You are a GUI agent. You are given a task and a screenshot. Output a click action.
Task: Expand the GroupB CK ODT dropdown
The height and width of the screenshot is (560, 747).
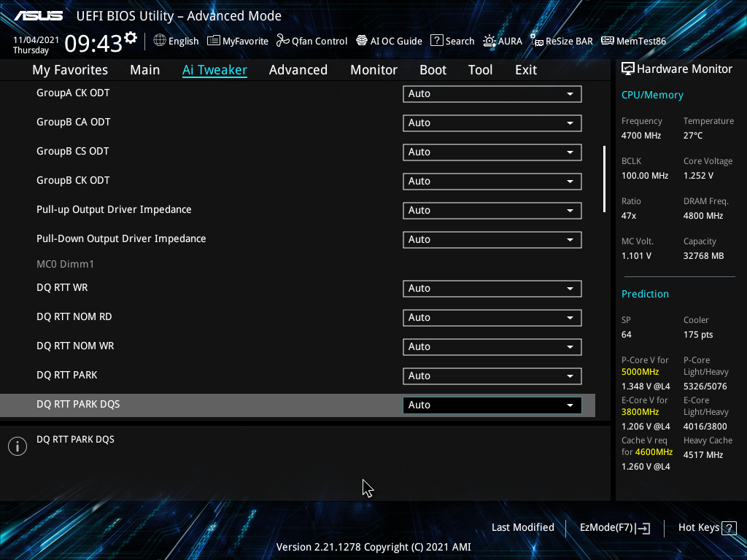[x=492, y=181]
